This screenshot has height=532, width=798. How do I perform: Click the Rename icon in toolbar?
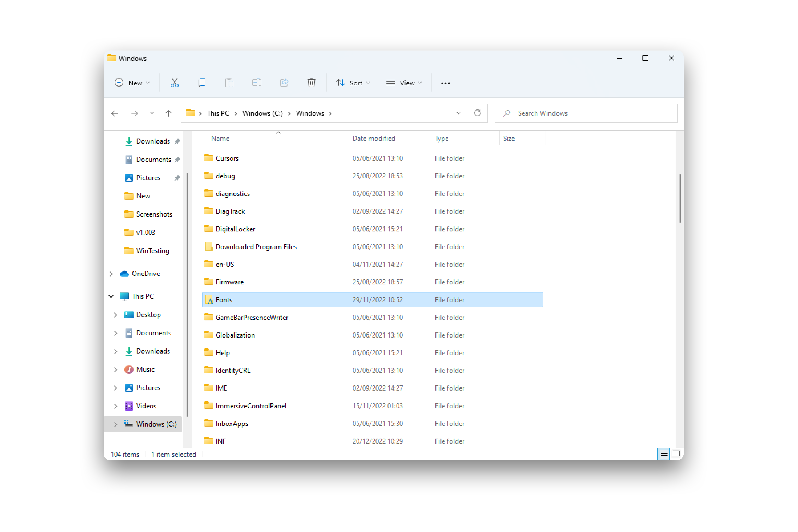[x=257, y=83]
